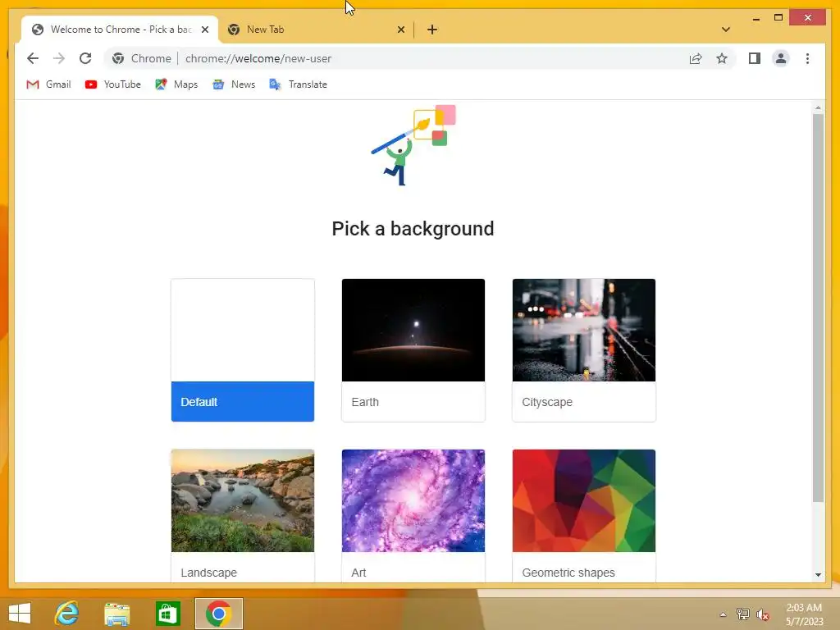Viewport: 840px width, 630px height.
Task: Show hidden system tray icons
Action: point(724,614)
